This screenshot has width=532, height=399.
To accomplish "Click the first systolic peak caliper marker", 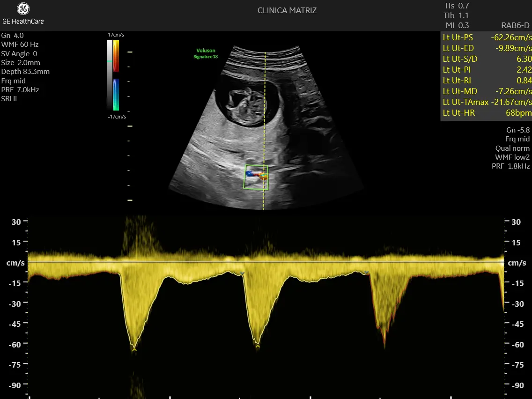I will [x=134, y=349].
